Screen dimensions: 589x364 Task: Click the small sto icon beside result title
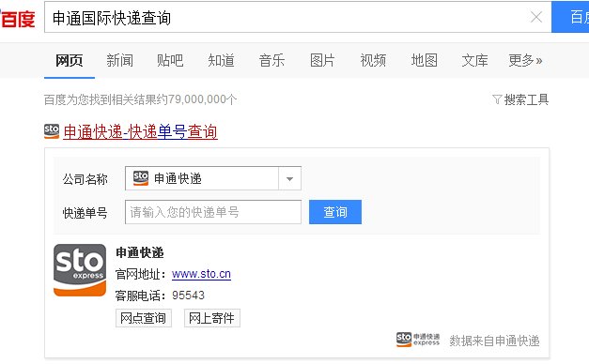[52, 131]
